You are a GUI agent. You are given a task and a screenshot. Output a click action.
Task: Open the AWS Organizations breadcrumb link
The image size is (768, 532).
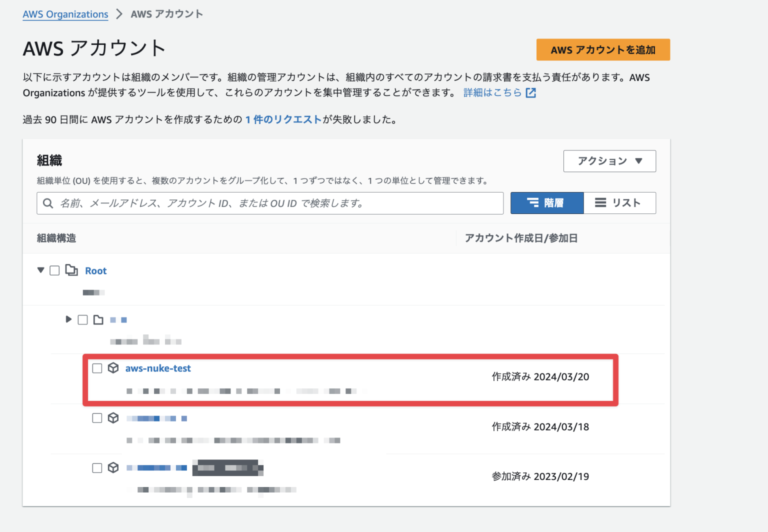tap(65, 14)
